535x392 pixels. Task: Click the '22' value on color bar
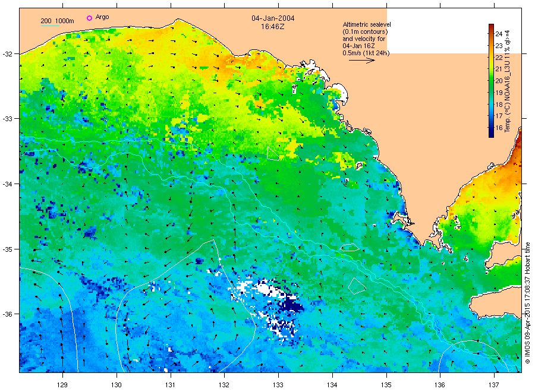coord(499,58)
